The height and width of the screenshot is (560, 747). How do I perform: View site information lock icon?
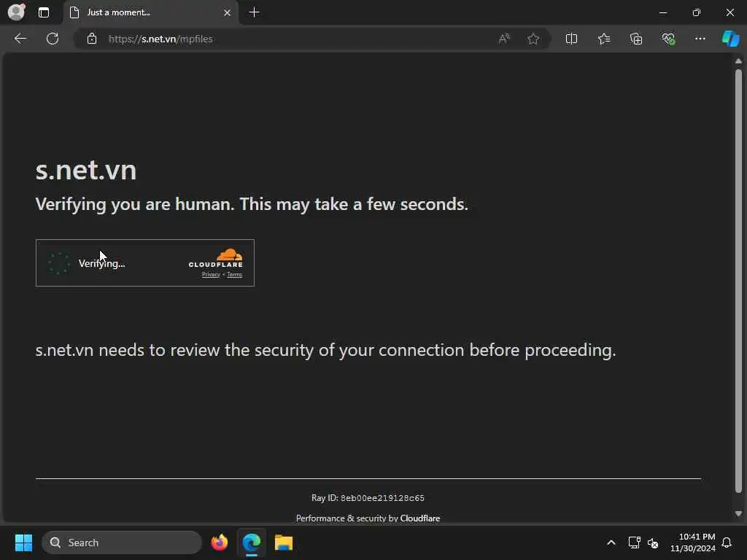[92, 39]
